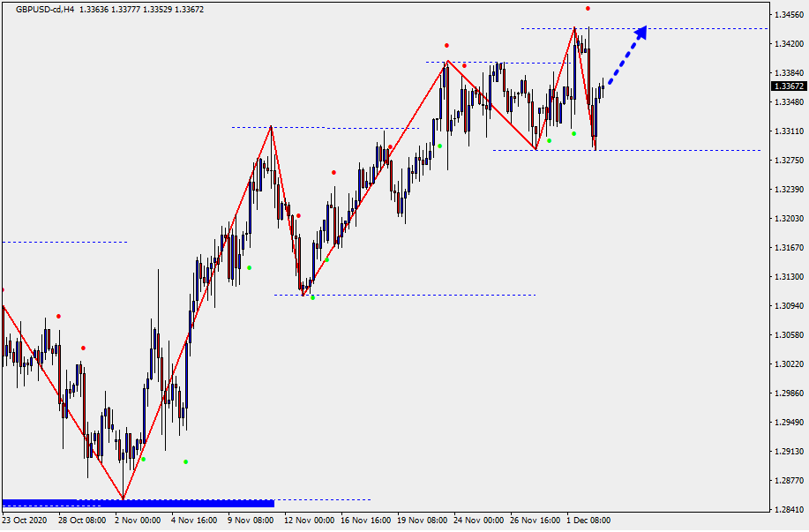The image size is (809, 532).
Task: Select the rightmost green dot near chart bottom
Action: coord(185,461)
